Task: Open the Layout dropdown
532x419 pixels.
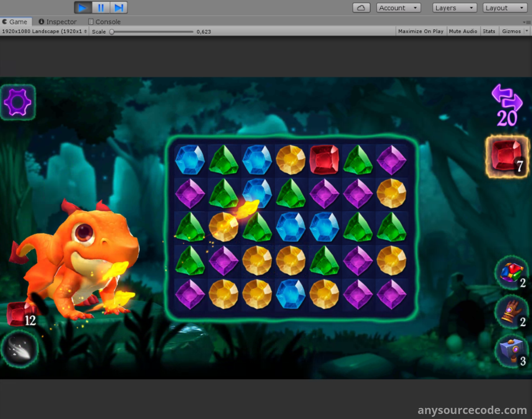Action: 505,8
